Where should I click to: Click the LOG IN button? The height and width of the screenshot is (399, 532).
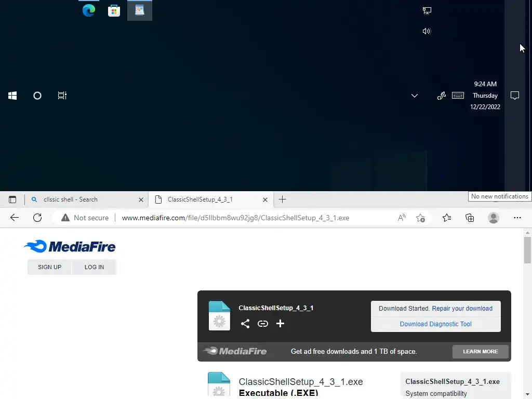click(95, 267)
